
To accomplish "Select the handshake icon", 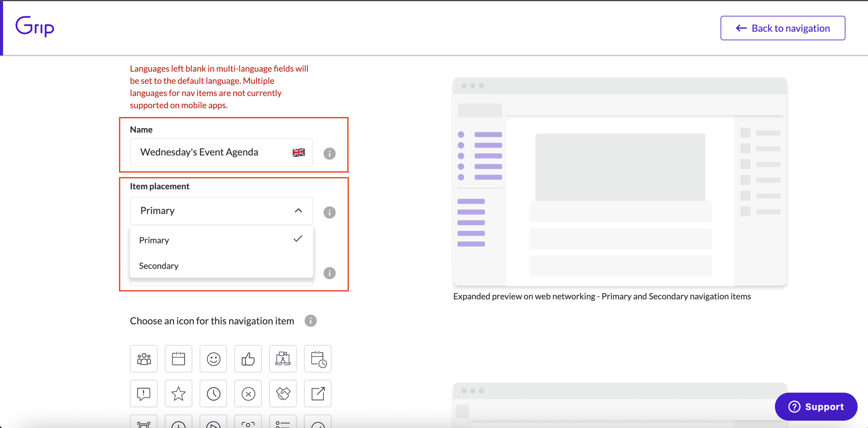I will [283, 394].
